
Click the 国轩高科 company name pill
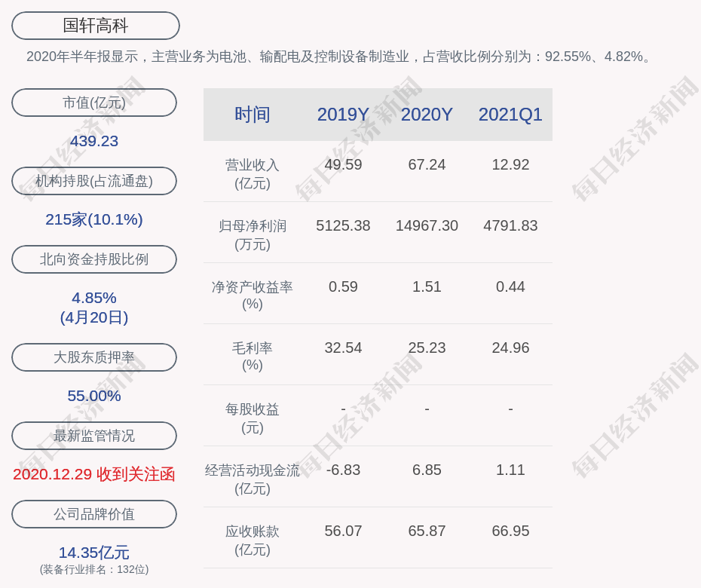pos(95,26)
